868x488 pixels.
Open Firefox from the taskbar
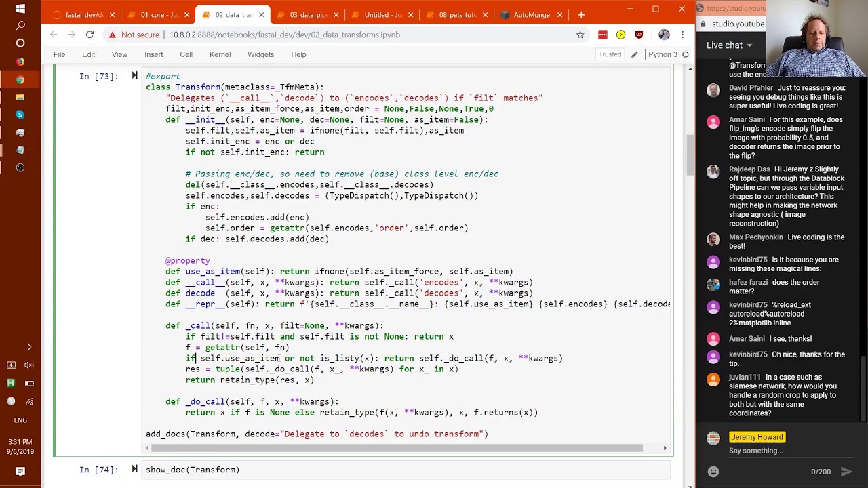pos(20,62)
